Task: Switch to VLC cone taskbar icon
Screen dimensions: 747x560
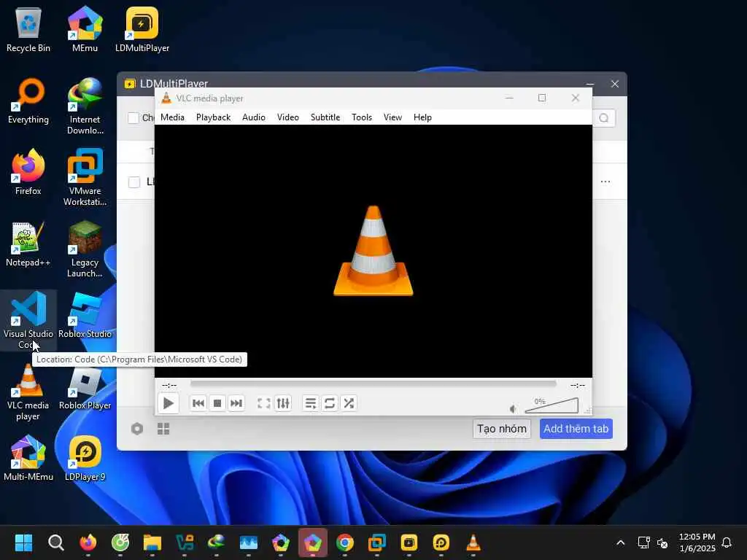Action: [473, 542]
